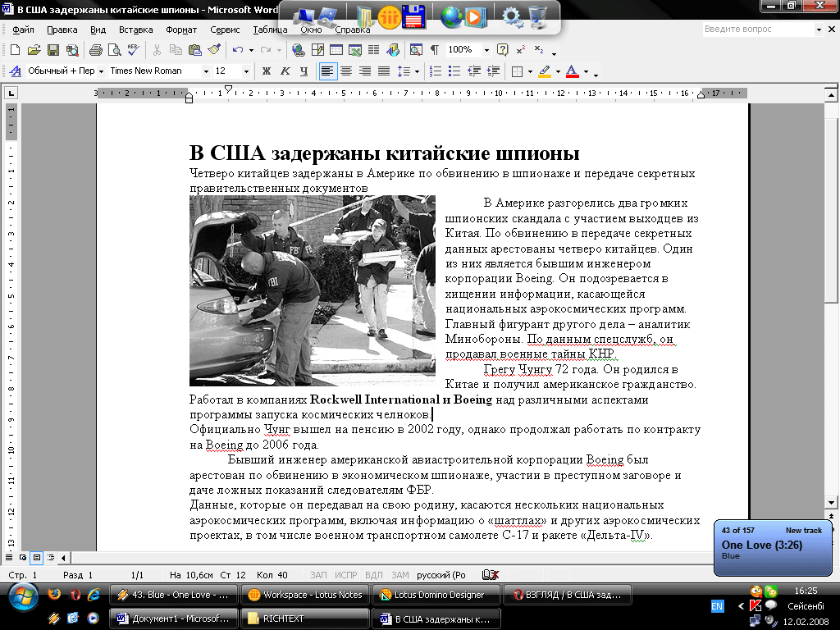Open the Print Preview tool
Viewport: 840px width, 630px height.
pyautogui.click(x=113, y=50)
